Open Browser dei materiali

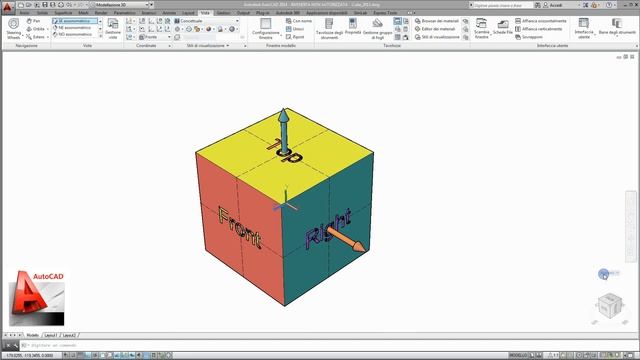click(x=437, y=21)
